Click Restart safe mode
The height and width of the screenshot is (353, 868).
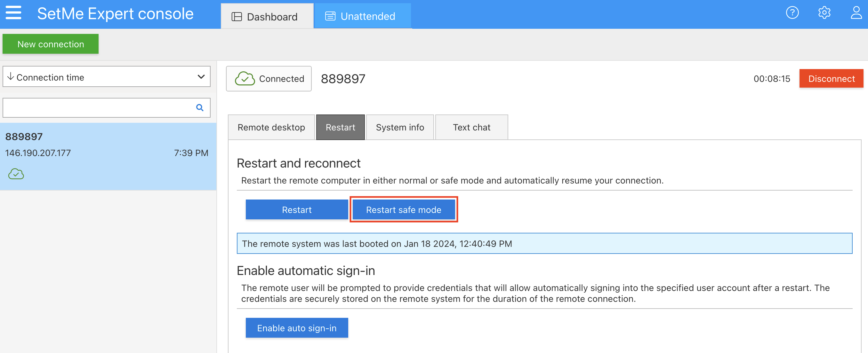pos(403,209)
